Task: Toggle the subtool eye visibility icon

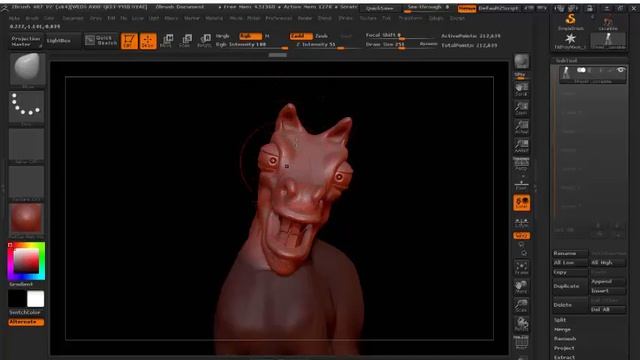Action: [x=620, y=70]
